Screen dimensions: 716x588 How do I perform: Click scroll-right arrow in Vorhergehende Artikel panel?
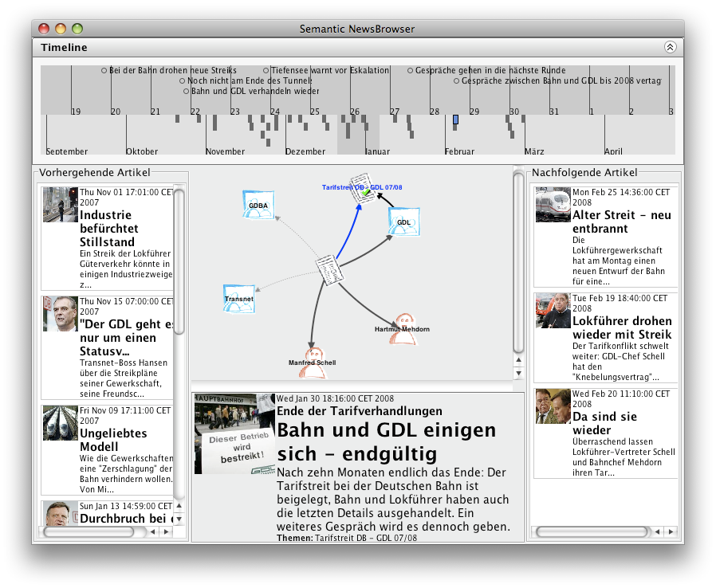coord(166,531)
